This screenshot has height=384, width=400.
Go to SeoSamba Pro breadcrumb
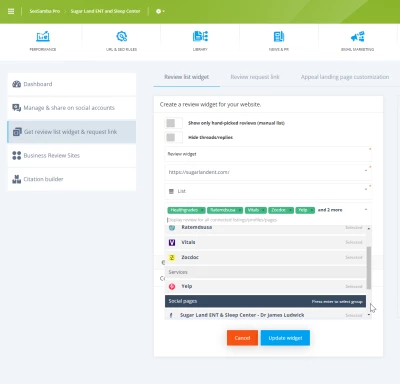45,11
